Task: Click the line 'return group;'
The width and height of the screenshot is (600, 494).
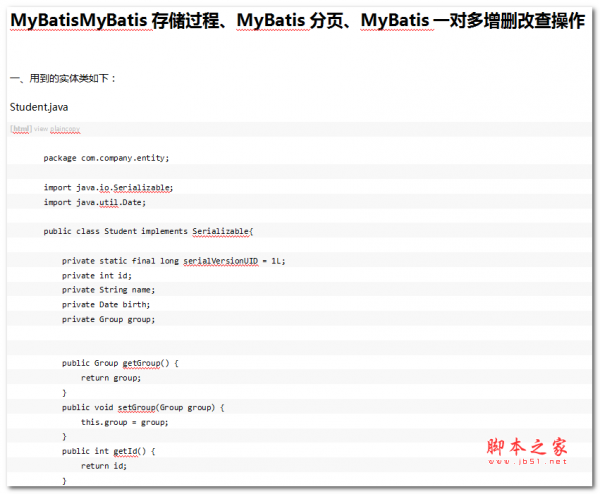Action: [x=111, y=378]
